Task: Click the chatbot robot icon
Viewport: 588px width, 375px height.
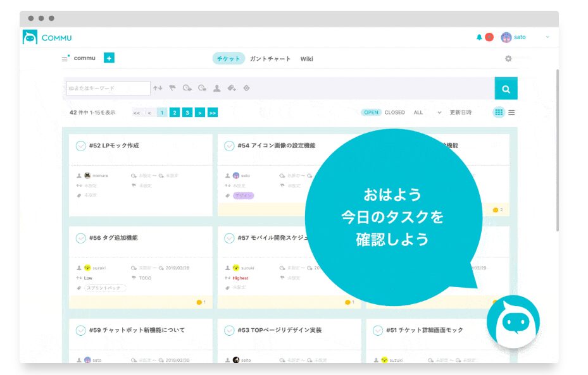Action: tap(513, 322)
